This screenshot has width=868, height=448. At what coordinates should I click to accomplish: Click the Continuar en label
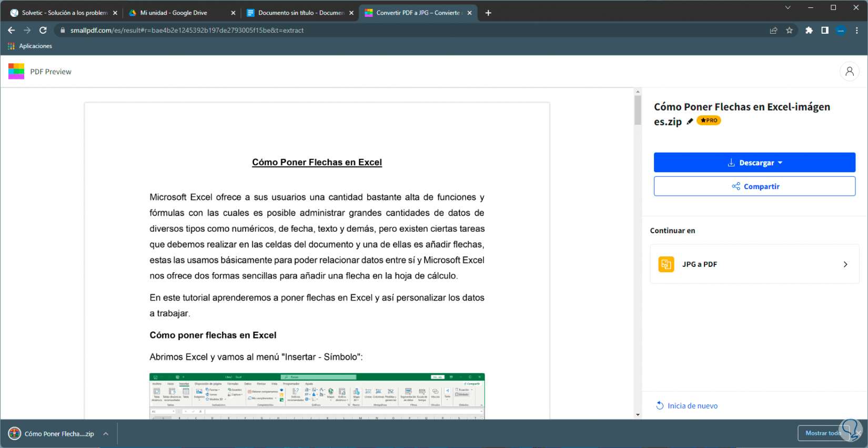click(672, 231)
